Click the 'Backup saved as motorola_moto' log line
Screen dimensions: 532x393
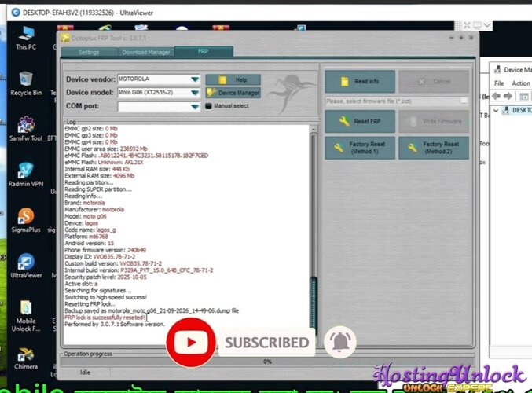pyautogui.click(x=152, y=311)
